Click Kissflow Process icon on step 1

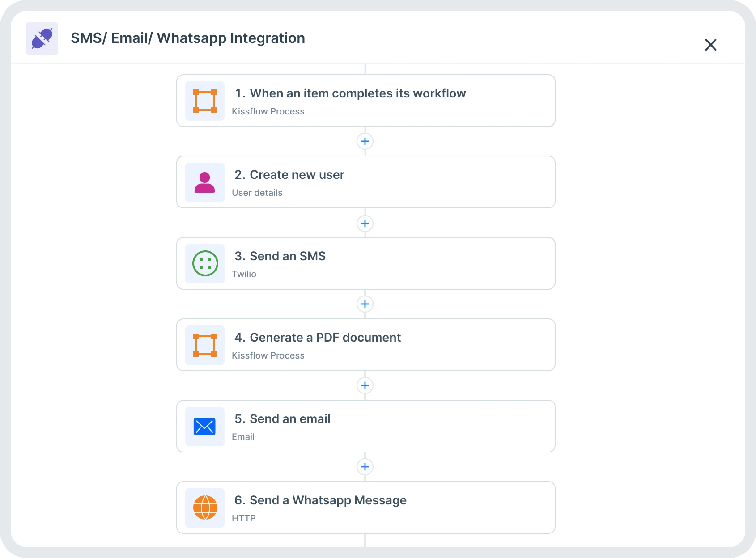[205, 101]
